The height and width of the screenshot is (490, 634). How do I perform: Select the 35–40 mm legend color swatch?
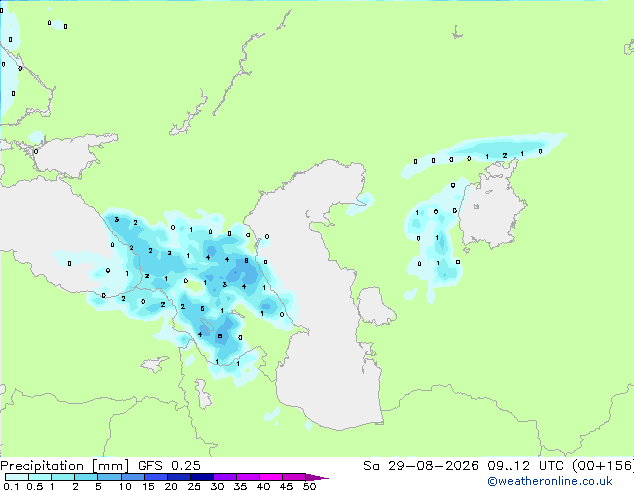[248, 477]
